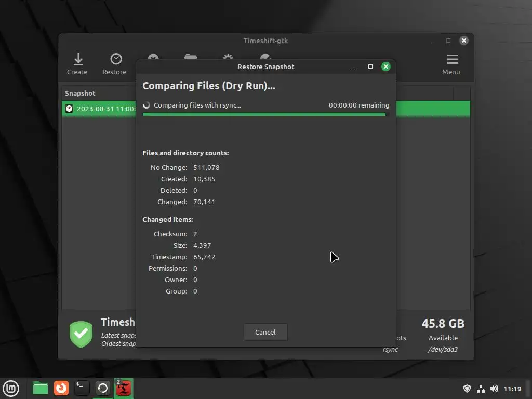Screen dimensions: 532x399
Task: Click the rsync comparison progress bar
Action: point(265,114)
